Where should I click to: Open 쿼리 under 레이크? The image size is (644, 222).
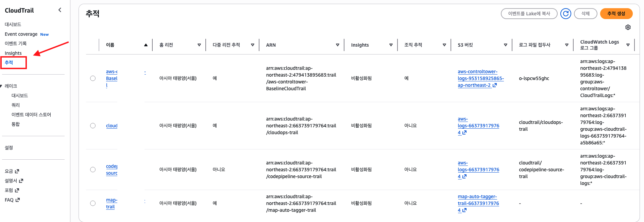(x=16, y=105)
